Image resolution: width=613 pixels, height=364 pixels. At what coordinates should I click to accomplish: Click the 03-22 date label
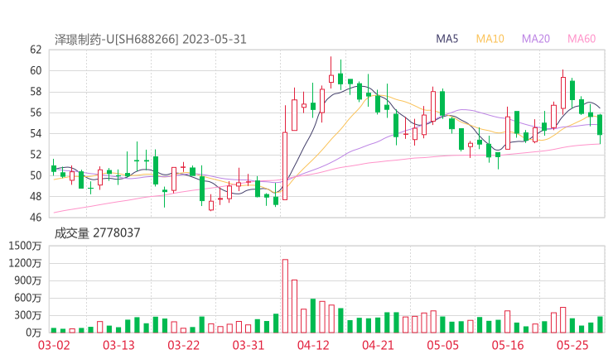pyautogui.click(x=183, y=346)
